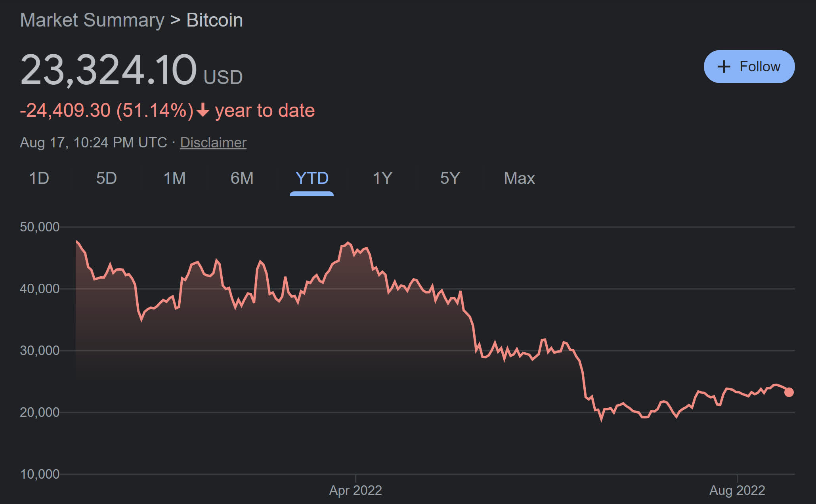Switch to the 1D time range

point(39,178)
